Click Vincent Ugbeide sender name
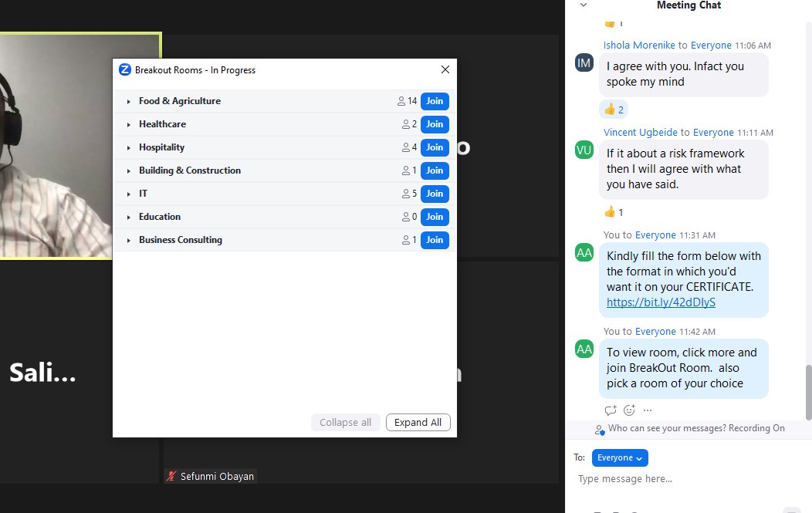812x513 pixels. [640, 132]
